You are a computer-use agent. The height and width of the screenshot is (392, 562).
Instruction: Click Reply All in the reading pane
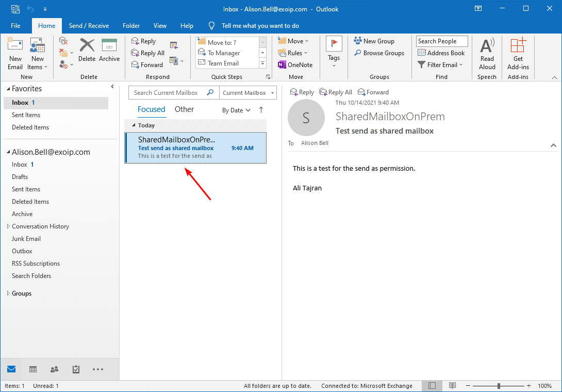(336, 92)
